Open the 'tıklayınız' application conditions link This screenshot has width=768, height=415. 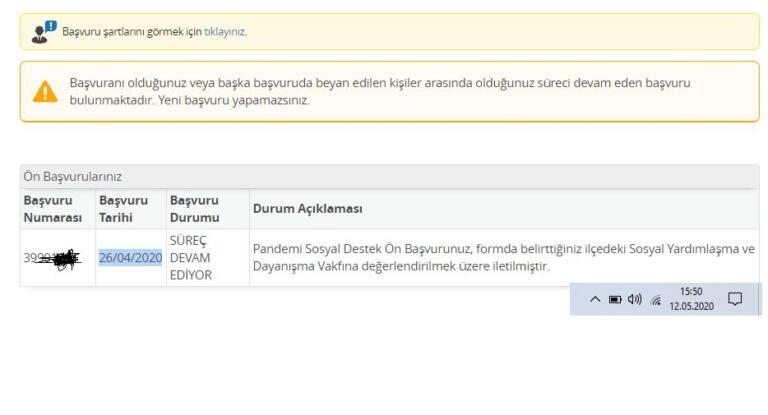225,32
